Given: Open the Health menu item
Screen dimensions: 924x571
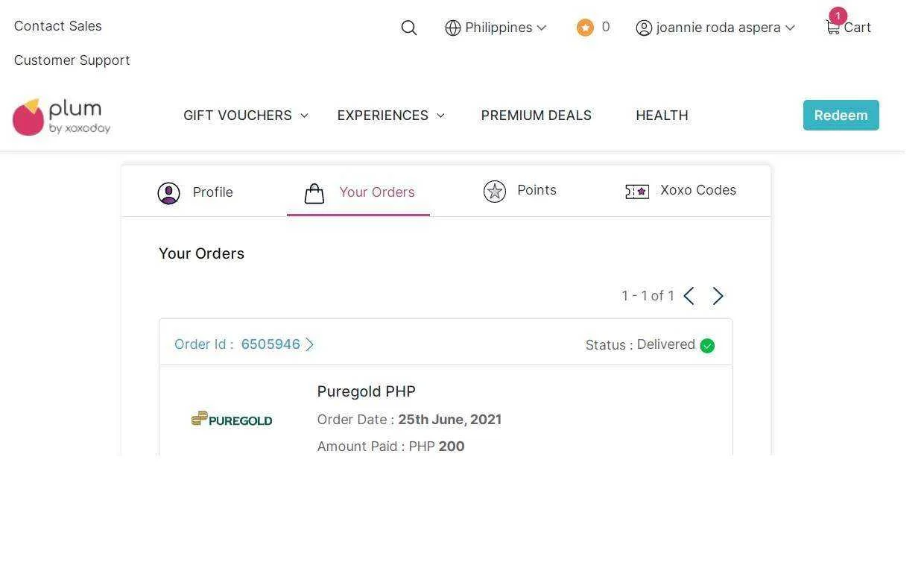Looking at the screenshot, I should (x=662, y=116).
